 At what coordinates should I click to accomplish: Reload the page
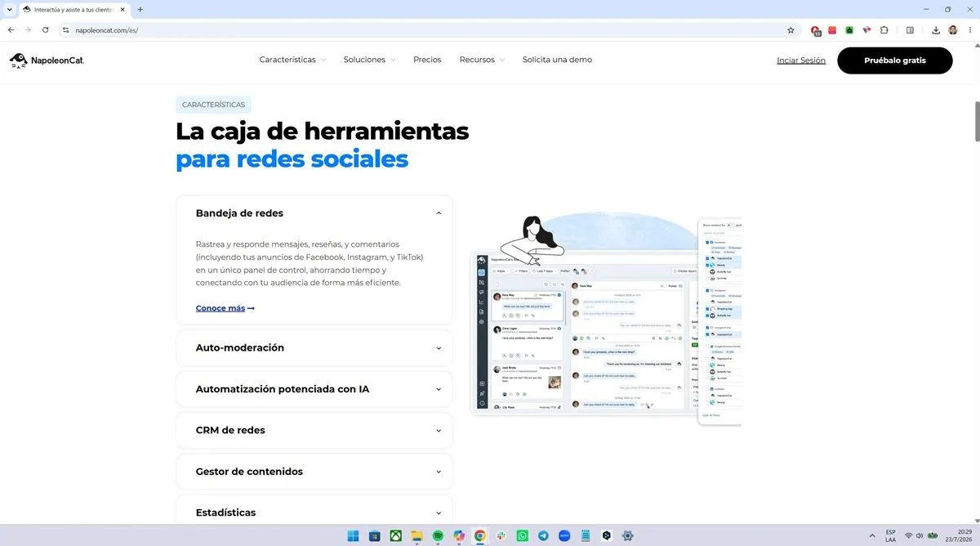[x=45, y=30]
